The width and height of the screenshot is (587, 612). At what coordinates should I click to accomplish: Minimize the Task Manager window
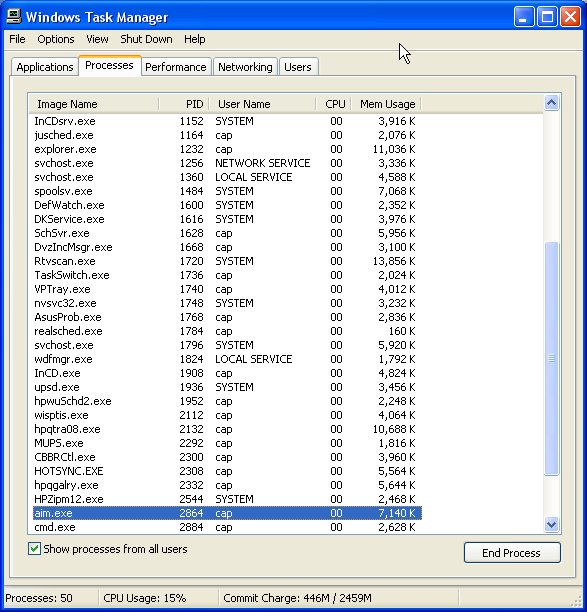[x=523, y=17]
